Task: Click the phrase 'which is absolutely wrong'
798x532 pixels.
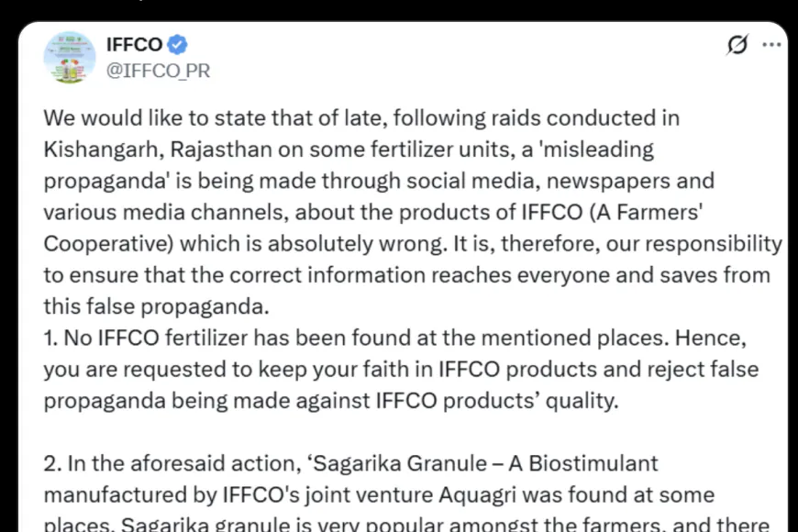Action: pyautogui.click(x=312, y=244)
